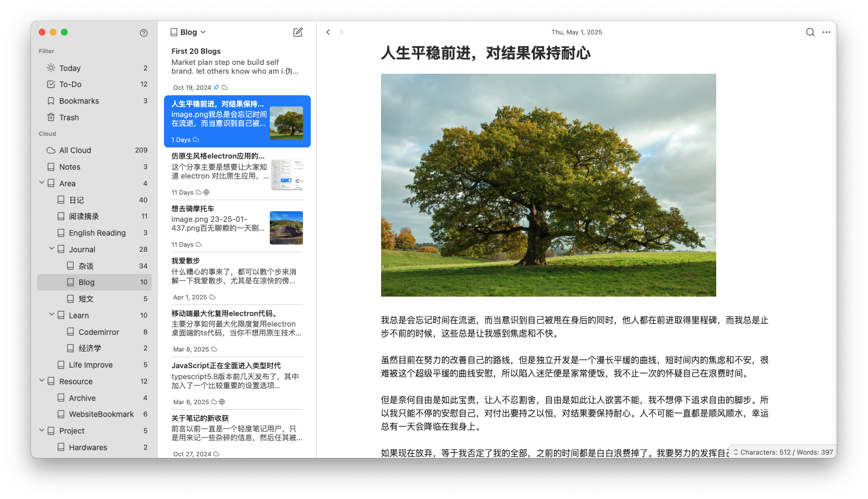Viewport: 868px width, 499px height.
Task: Click paragraph starting 我总是会忘记时间在流逝
Action: 574,327
